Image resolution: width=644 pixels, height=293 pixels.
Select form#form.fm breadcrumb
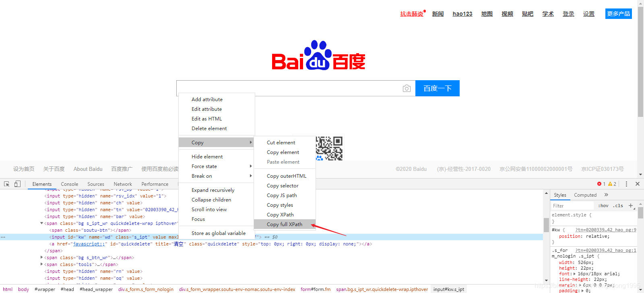point(316,289)
